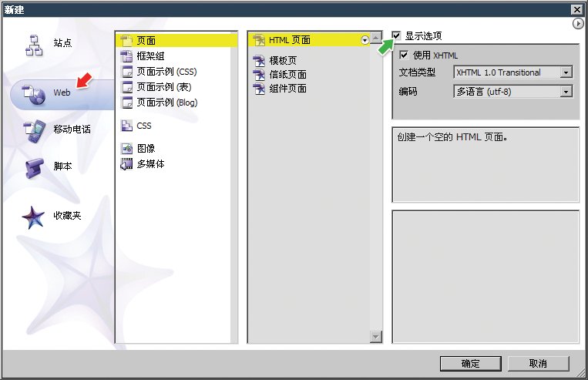Image resolution: width=588 pixels, height=380 pixels.
Task: Select 页面示例 (表) list item text
Action: point(164,87)
